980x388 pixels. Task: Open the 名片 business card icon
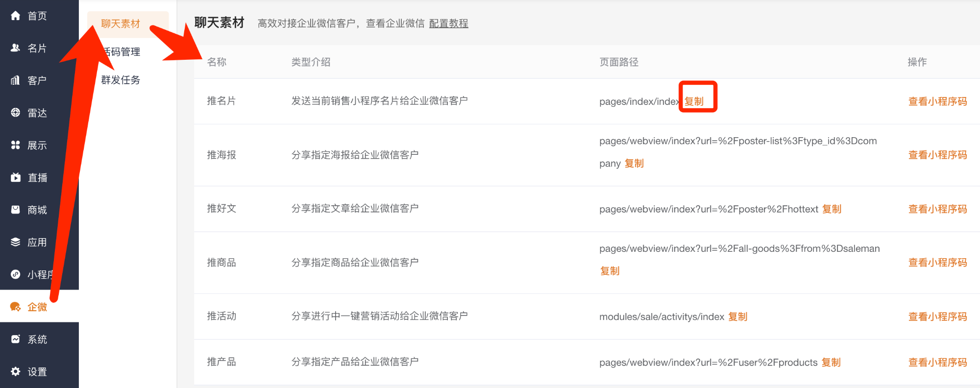16,48
